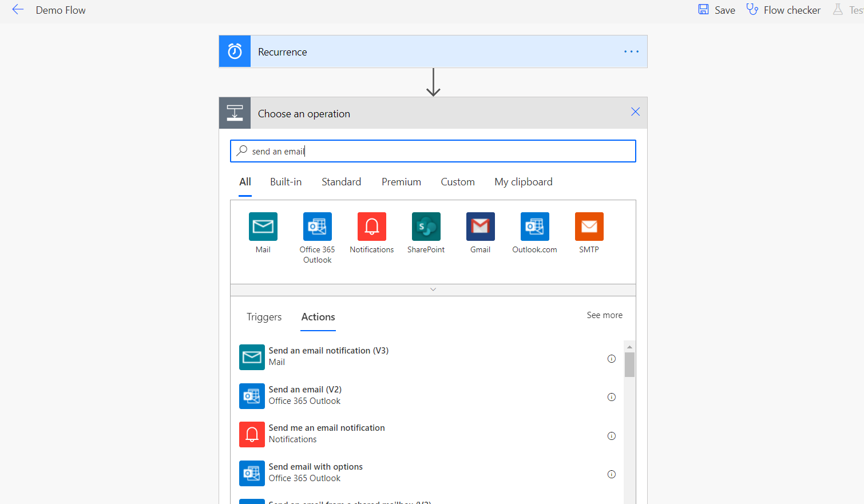View info for Send an email (V2)
864x504 pixels.
(611, 396)
